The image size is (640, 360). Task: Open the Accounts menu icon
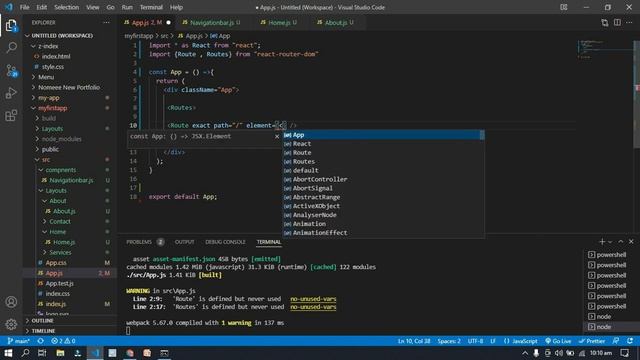(x=11, y=302)
